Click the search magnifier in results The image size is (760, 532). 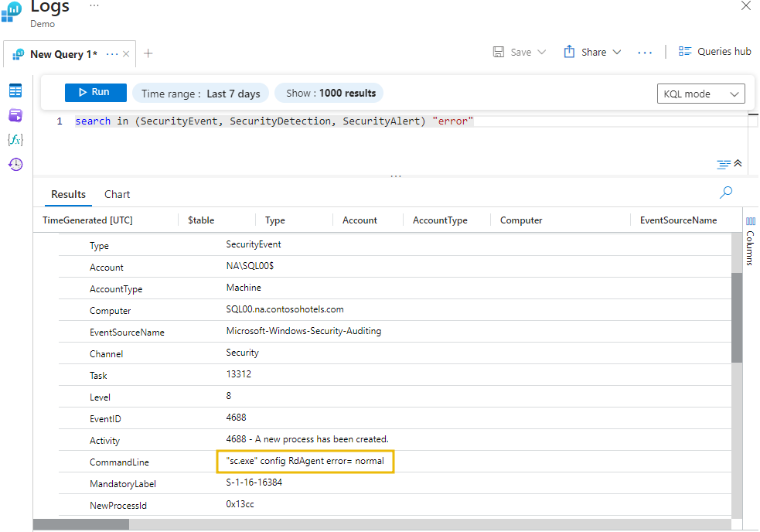725,193
